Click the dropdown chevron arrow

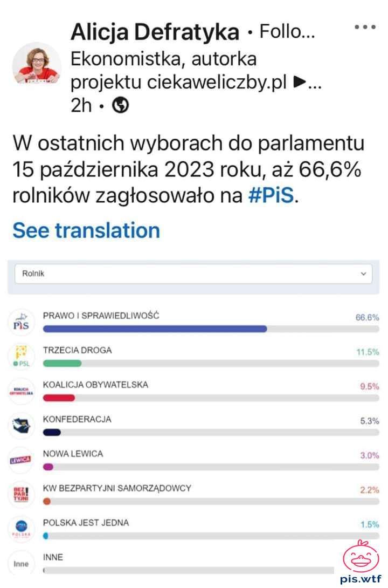pyautogui.click(x=363, y=274)
